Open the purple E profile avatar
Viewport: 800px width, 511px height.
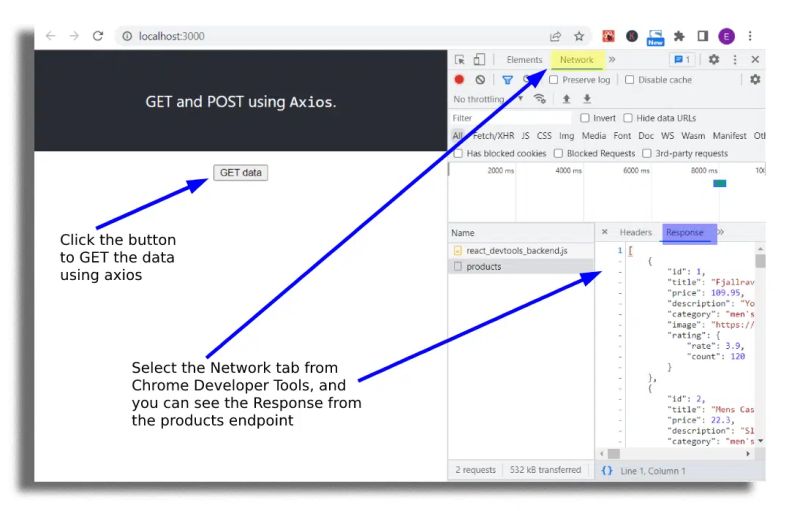726,36
